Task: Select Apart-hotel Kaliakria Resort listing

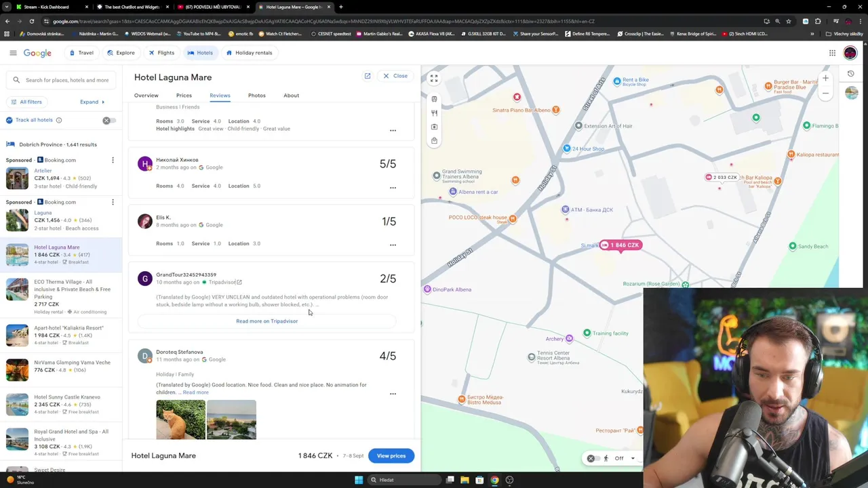Action: [61, 335]
